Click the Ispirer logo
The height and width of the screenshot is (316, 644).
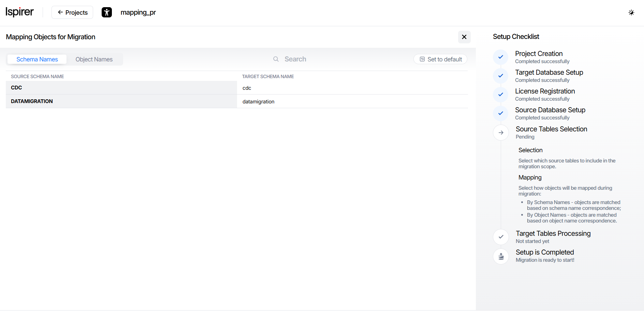[x=19, y=12]
